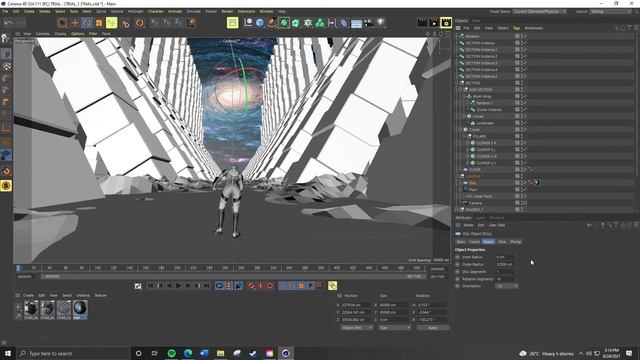
Task: Switch to the Coord. attribute tab
Action: point(474,242)
